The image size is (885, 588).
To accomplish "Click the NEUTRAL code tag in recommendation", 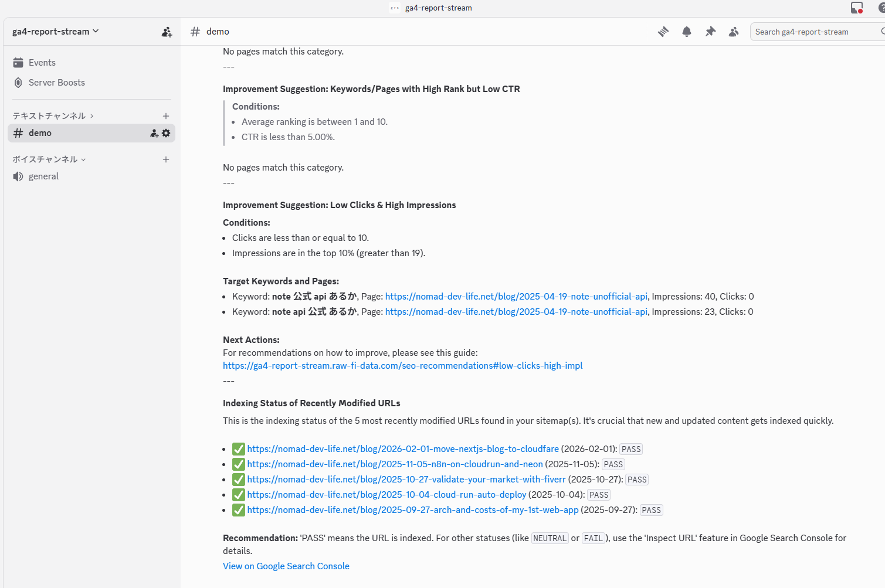I will (x=550, y=538).
